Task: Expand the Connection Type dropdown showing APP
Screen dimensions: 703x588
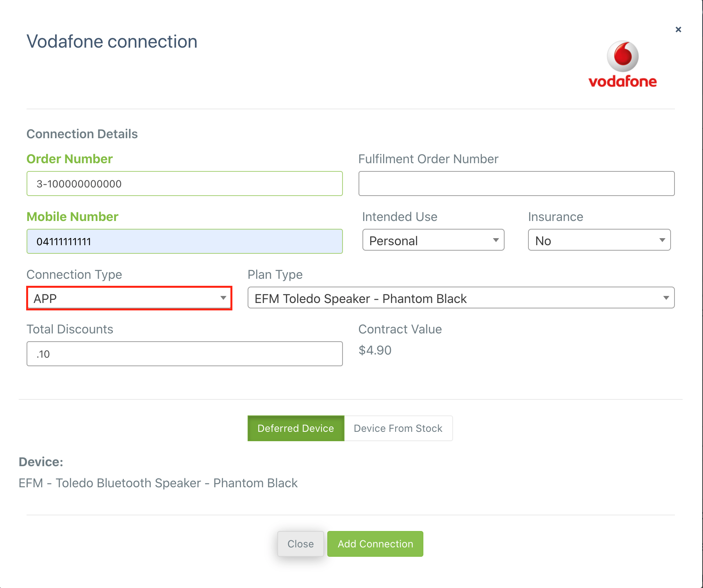Action: pos(129,298)
